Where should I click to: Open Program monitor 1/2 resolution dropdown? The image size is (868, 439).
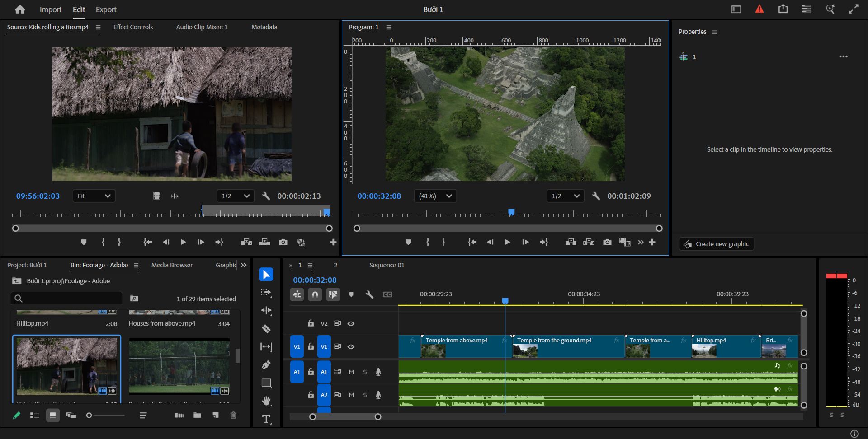566,196
